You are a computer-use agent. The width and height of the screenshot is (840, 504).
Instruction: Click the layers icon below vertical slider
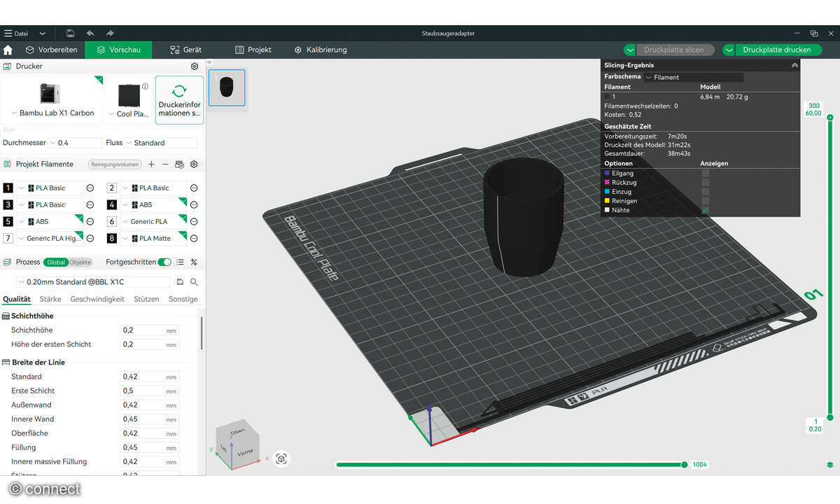tap(829, 464)
